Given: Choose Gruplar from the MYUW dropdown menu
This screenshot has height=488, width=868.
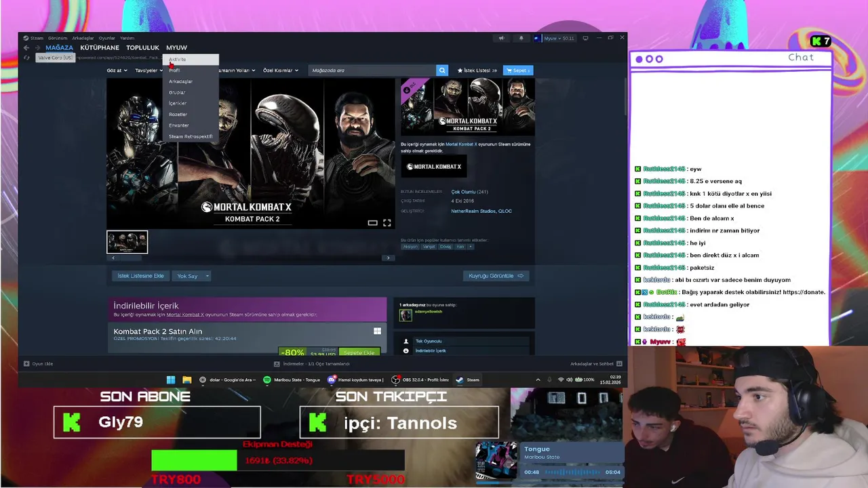Looking at the screenshot, I should pos(191,92).
